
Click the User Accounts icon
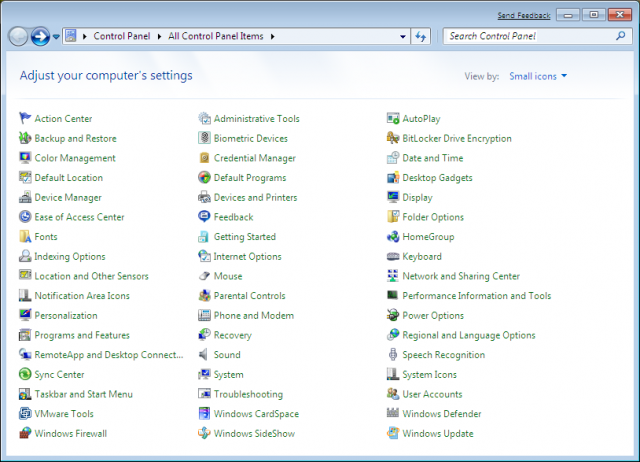[x=393, y=394]
